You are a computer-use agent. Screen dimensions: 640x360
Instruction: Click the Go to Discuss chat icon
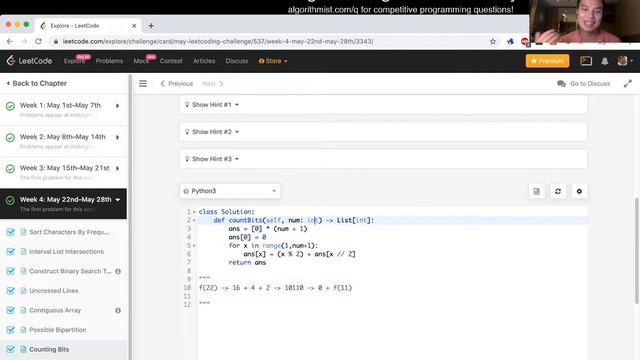point(561,84)
